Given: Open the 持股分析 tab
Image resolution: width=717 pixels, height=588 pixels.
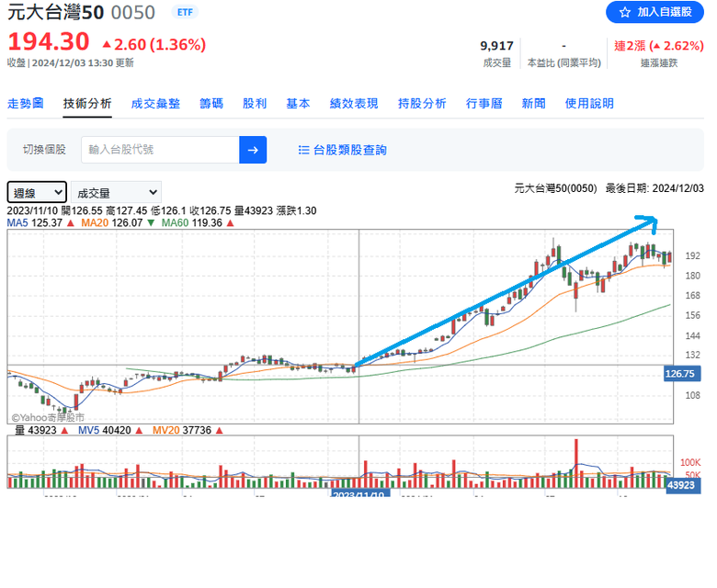Looking at the screenshot, I should [x=422, y=104].
